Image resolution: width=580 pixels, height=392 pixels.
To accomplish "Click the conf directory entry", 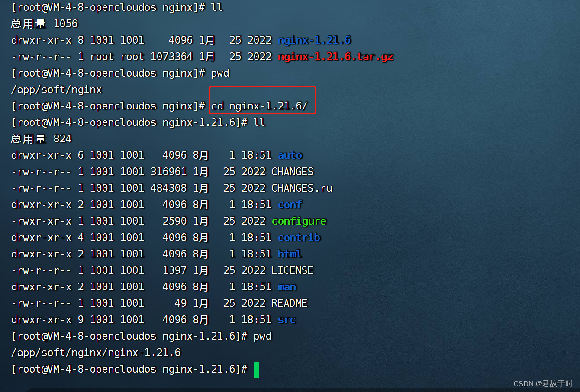I will pyautogui.click(x=290, y=205).
